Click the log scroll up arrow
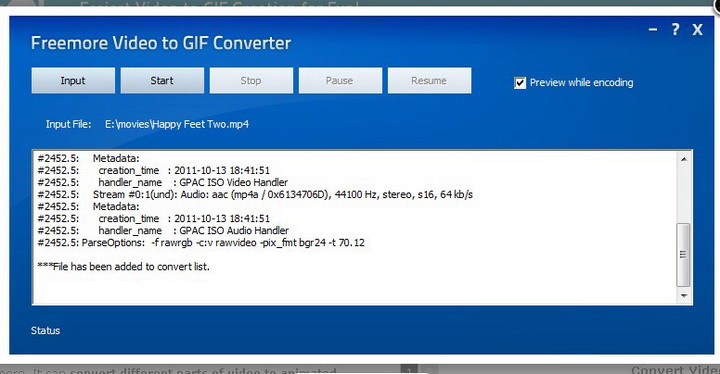 coord(684,159)
